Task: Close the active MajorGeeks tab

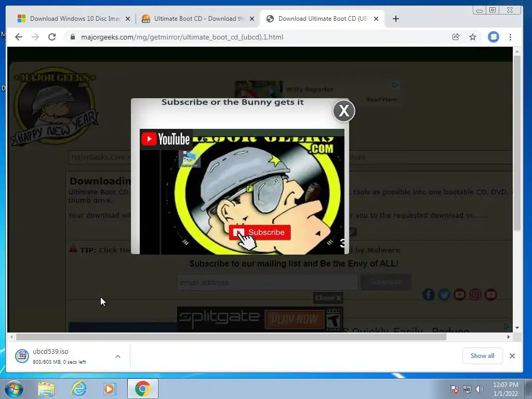Action: pyautogui.click(x=376, y=19)
